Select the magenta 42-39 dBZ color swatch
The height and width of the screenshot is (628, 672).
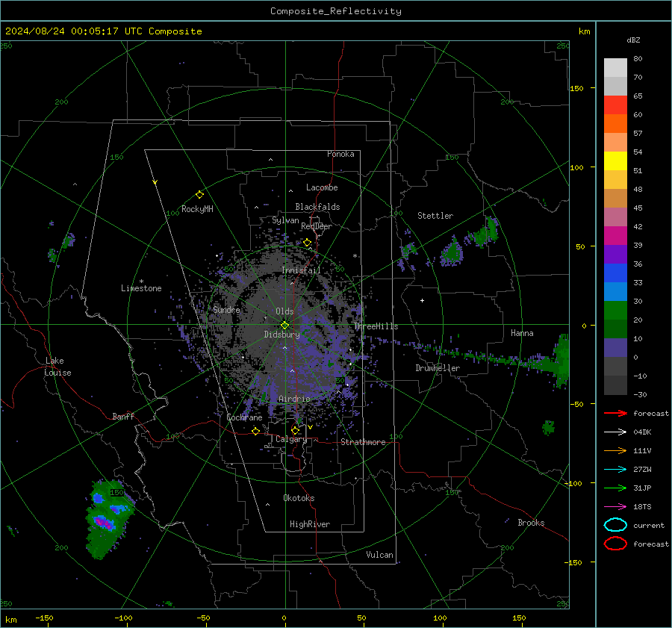tap(615, 236)
